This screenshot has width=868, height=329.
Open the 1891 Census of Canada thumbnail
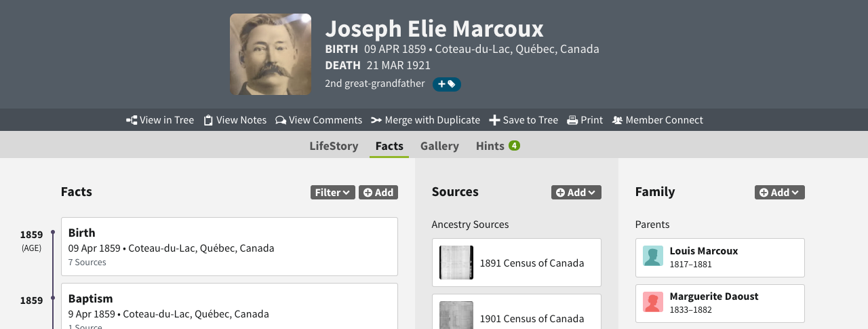tap(456, 263)
